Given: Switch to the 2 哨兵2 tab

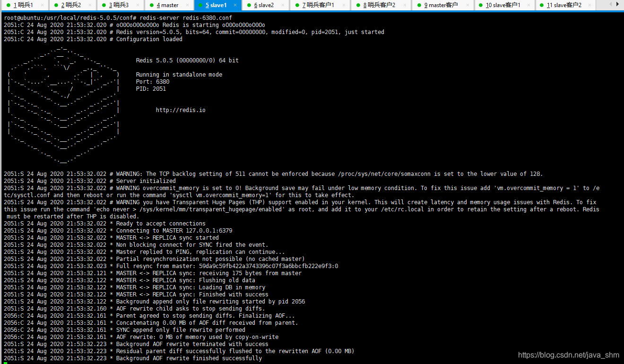Looking at the screenshot, I should tap(72, 5).
